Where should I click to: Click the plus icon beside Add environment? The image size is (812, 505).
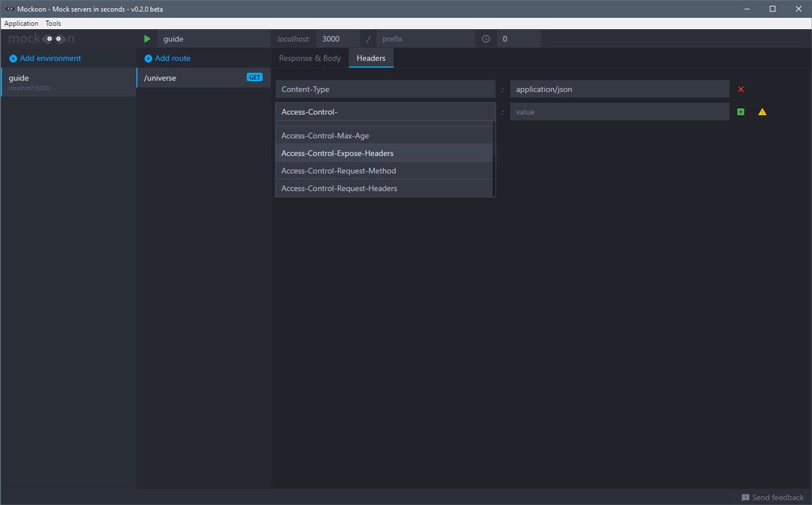pos(13,59)
